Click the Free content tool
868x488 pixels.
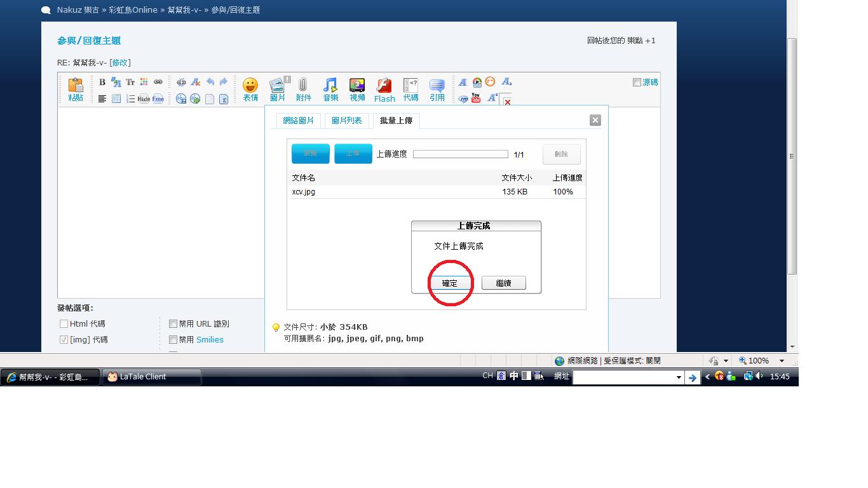(158, 98)
